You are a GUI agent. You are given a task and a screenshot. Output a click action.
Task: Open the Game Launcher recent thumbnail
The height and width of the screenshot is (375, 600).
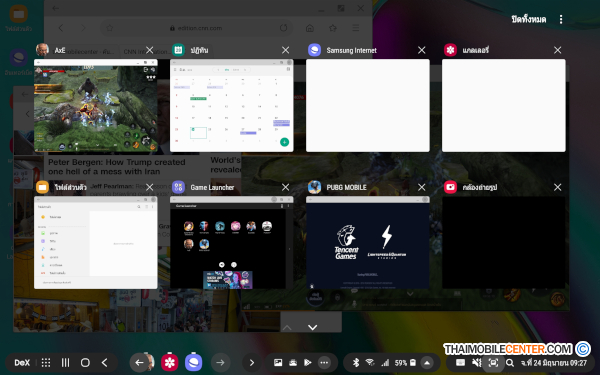tap(232, 243)
